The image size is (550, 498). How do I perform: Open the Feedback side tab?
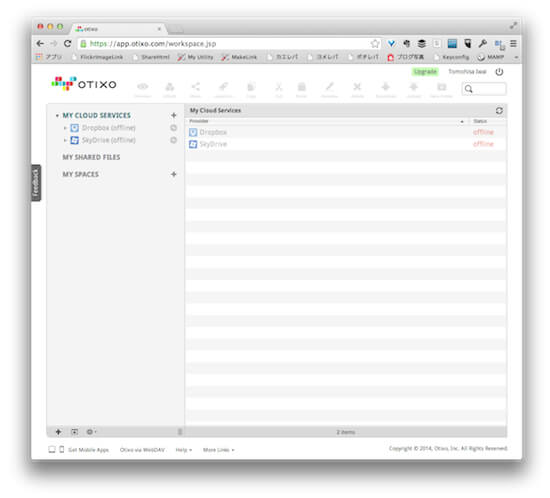click(x=36, y=183)
